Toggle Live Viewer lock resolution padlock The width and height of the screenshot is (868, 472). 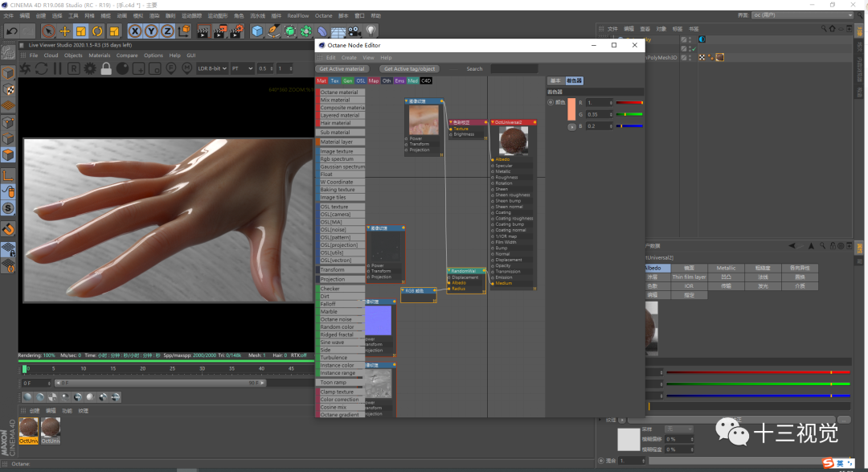(106, 68)
